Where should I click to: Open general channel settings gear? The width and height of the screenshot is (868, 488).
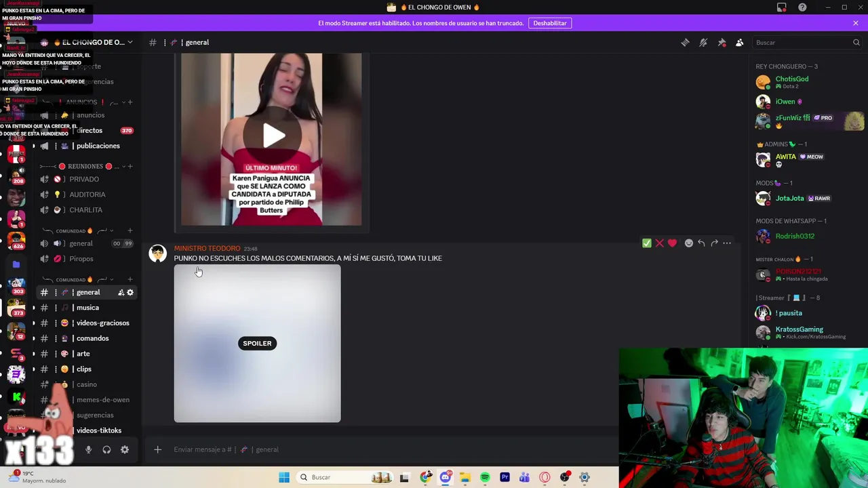coord(130,292)
